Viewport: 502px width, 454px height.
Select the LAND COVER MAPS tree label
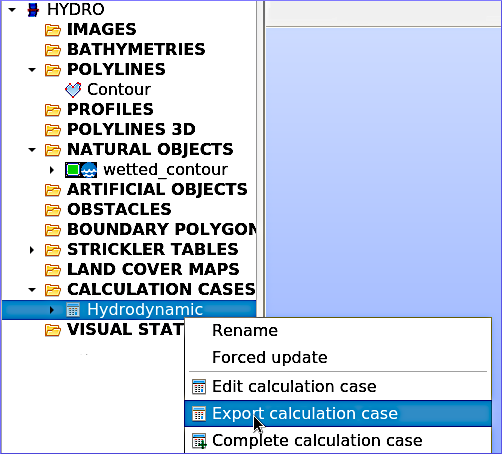coord(153,270)
